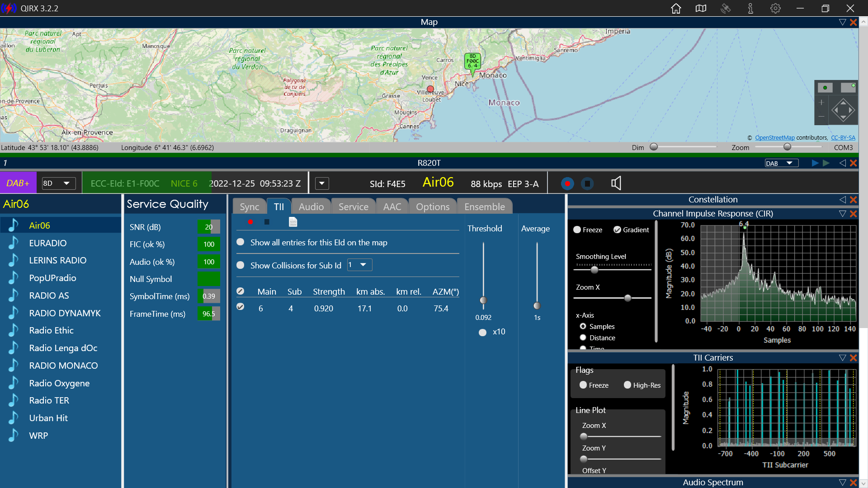The height and width of the screenshot is (488, 868).
Task: Enable Show all entries for this EId
Action: [241, 242]
